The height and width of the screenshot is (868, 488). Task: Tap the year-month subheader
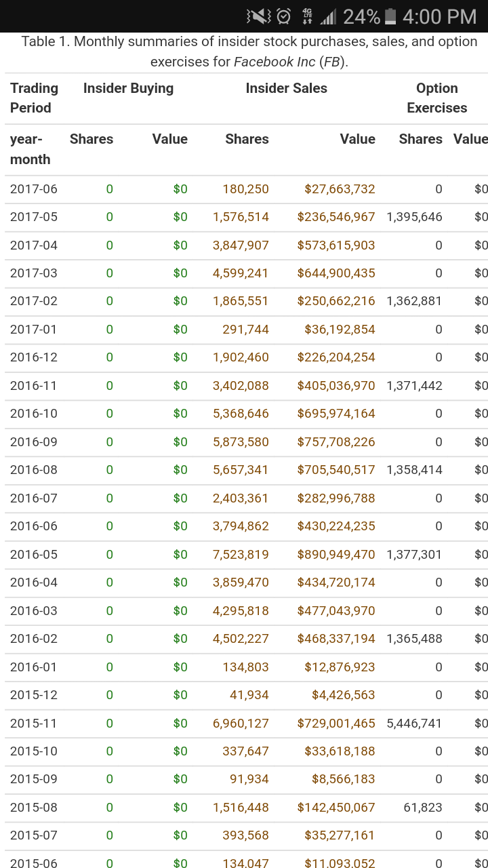tap(30, 149)
